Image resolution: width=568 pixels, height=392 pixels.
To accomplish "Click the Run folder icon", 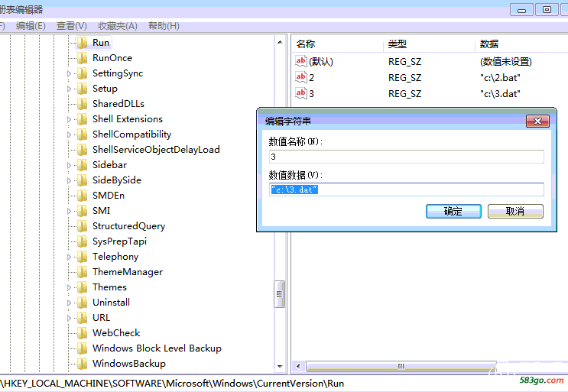I will pos(83,43).
